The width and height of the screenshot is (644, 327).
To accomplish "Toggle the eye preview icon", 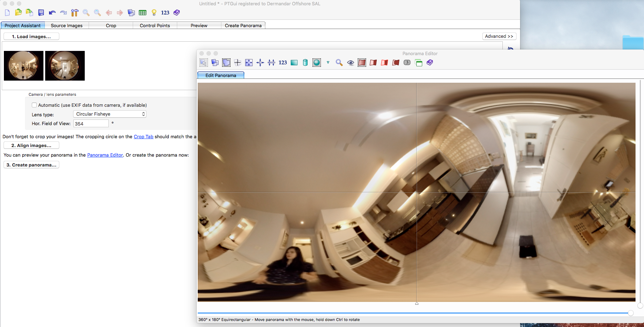I will pyautogui.click(x=351, y=63).
